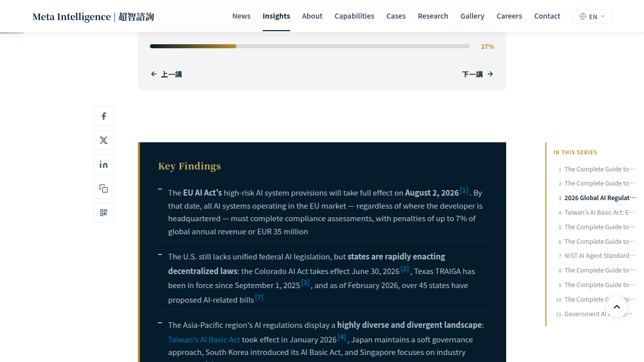The height and width of the screenshot is (362, 644).
Task: Open the Capabilities page
Action: pos(354,16)
